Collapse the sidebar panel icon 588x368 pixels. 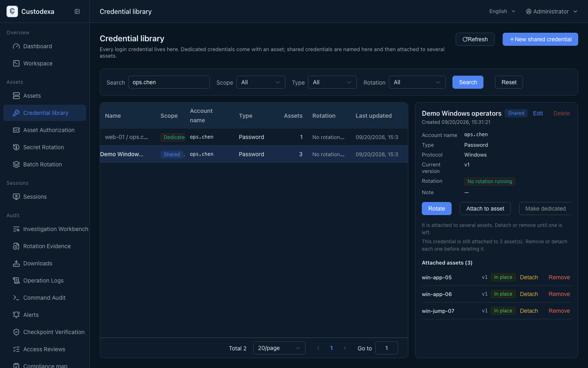[77, 11]
